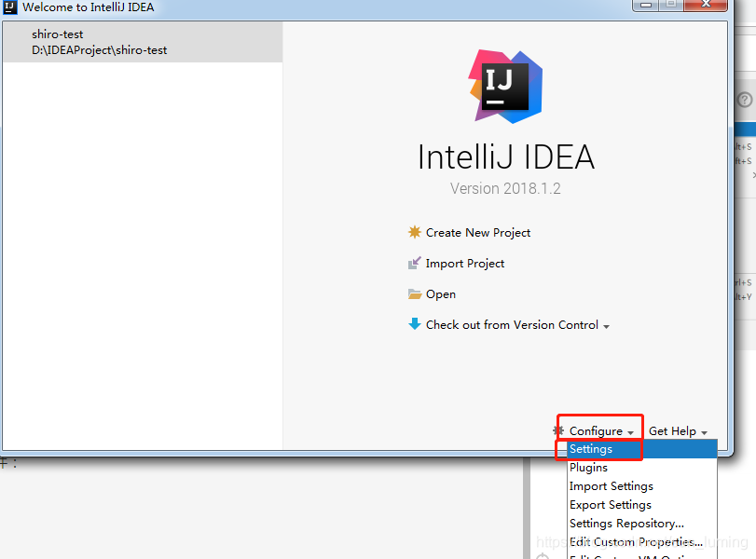Open the Configure dropdown

tap(601, 431)
